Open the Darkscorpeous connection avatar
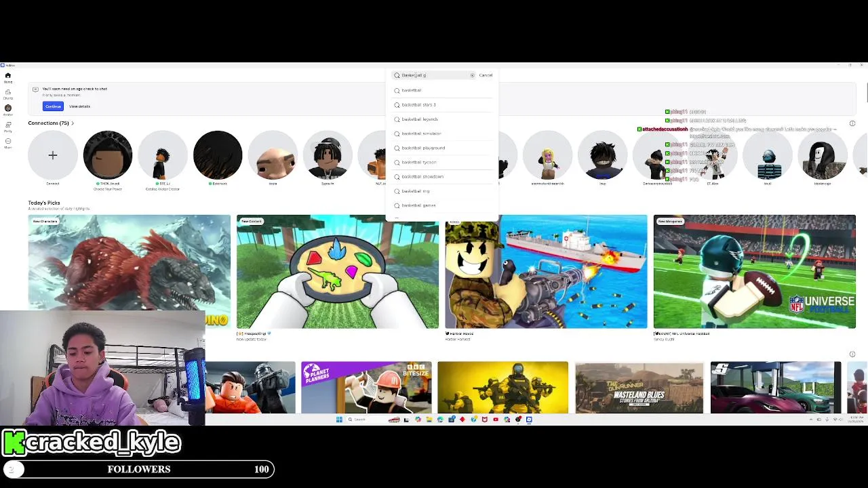Screen dimensions: 868x488 pyautogui.click(x=657, y=155)
